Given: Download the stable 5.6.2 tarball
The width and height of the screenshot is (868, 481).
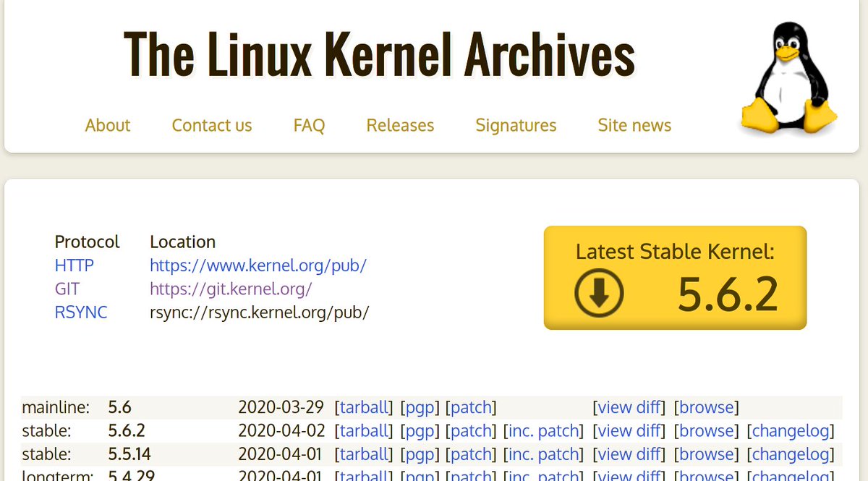Looking at the screenshot, I should click(365, 431).
